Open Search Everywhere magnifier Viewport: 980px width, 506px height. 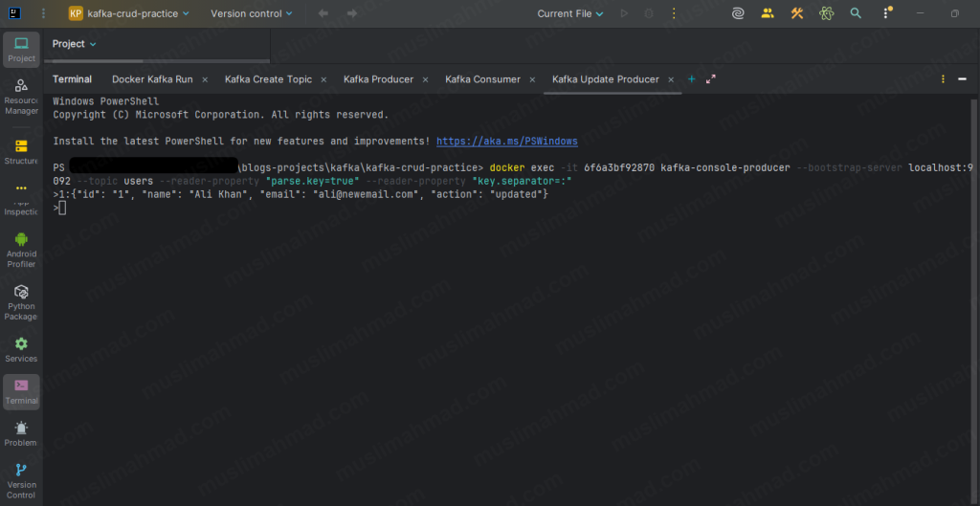tap(857, 13)
